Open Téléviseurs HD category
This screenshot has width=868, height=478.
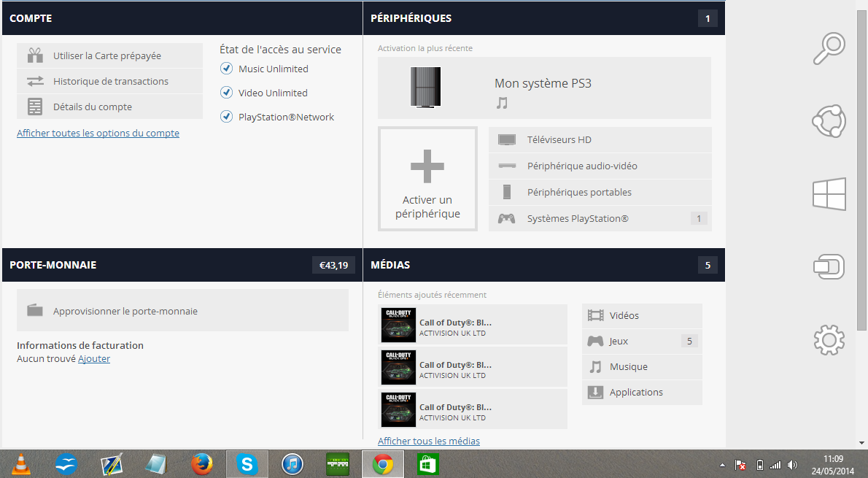600,139
